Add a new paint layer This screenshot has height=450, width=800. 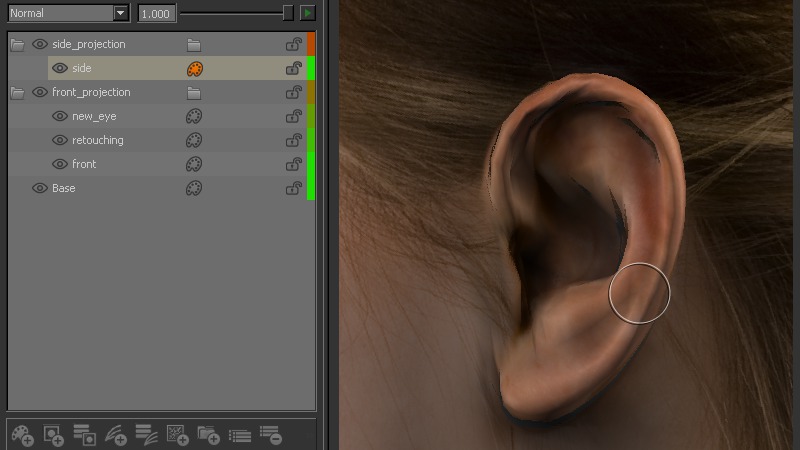[x=22, y=436]
